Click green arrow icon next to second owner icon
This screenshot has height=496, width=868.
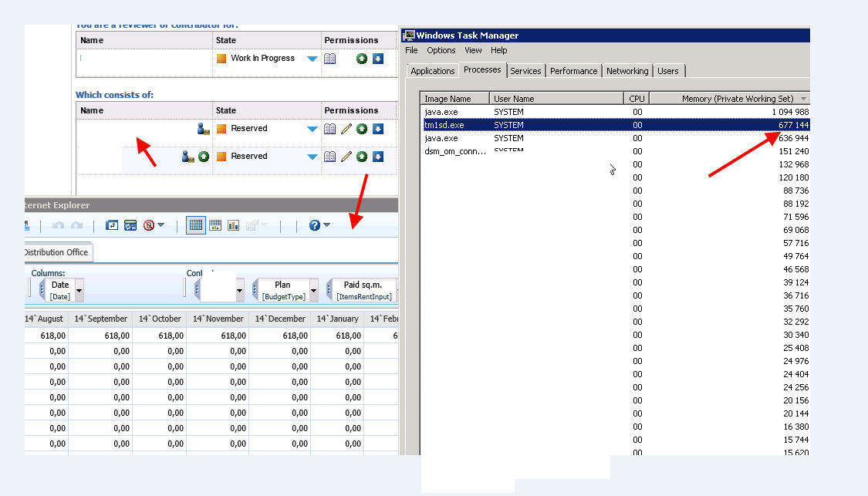pos(204,157)
